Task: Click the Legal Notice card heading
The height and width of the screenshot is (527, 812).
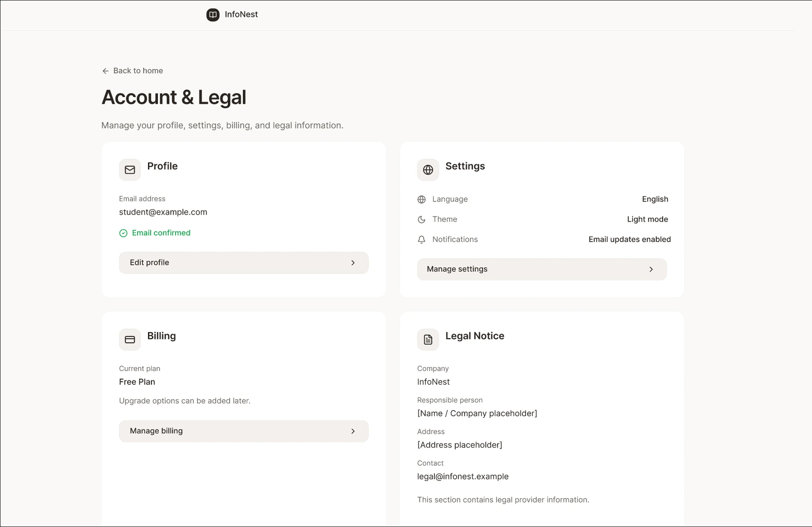Action: [x=475, y=336]
